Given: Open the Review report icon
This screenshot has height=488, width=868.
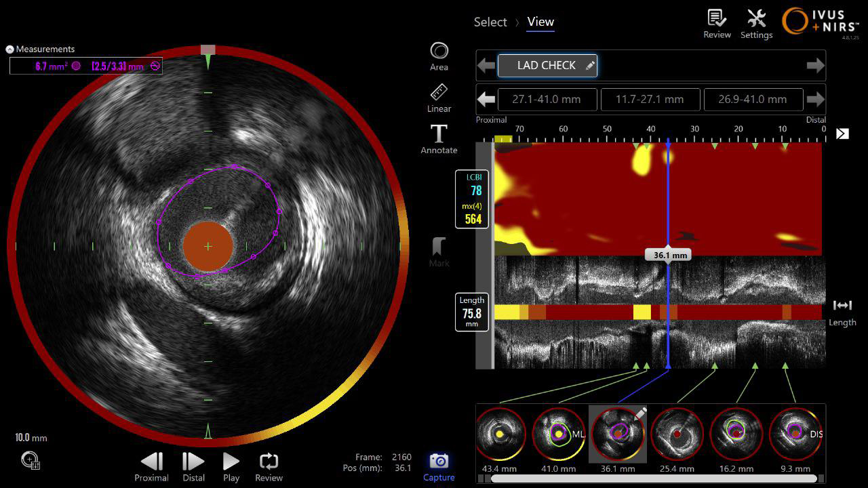Looking at the screenshot, I should pos(717,20).
